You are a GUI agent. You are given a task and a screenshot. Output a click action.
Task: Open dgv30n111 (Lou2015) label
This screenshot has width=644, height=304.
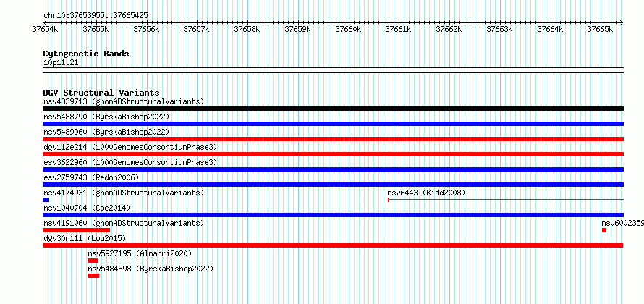[85, 238]
